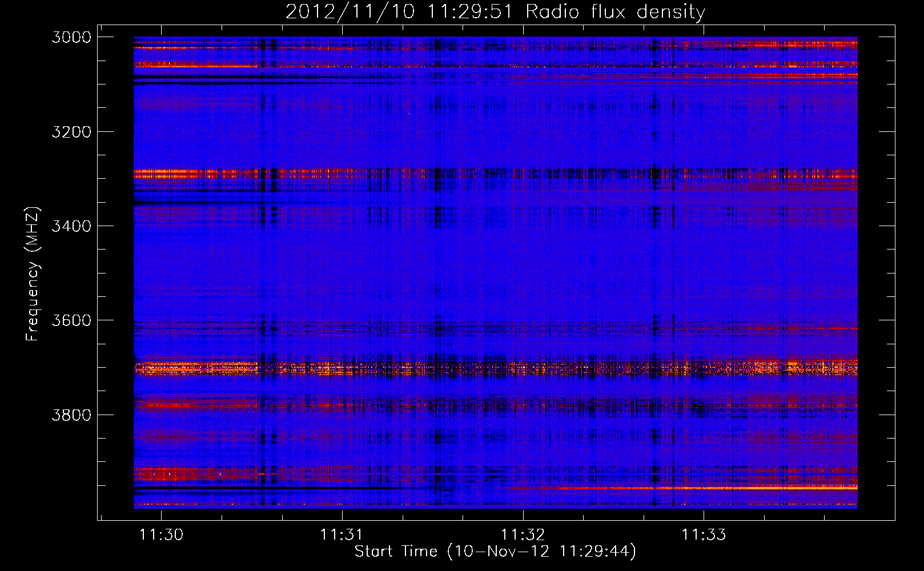
Task: Click the 3800 frequency tick label
Action: [x=71, y=415]
